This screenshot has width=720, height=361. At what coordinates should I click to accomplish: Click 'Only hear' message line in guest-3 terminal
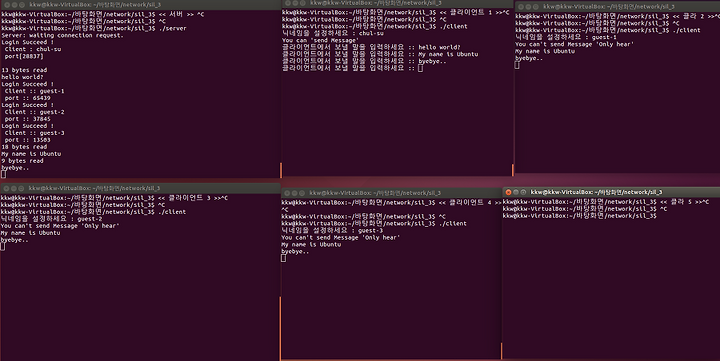[x=341, y=237]
